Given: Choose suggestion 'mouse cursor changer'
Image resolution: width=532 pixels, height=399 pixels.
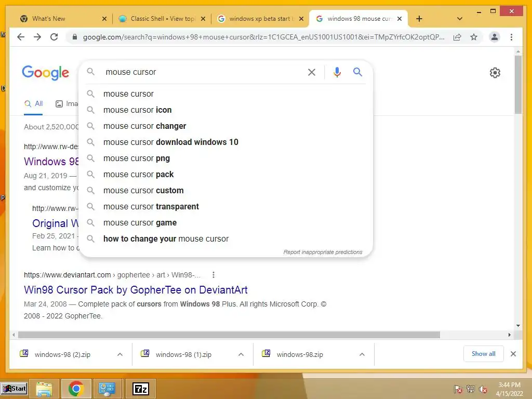Looking at the screenshot, I should click(x=226, y=126).
